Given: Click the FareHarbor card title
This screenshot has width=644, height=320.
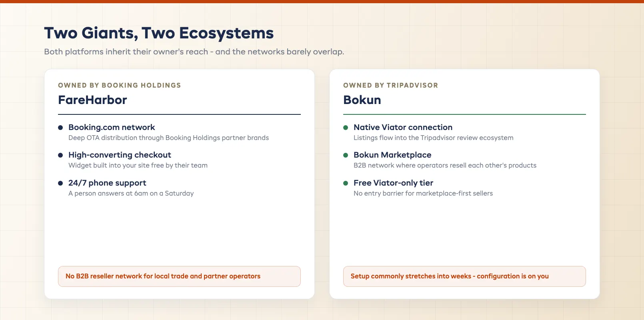Looking at the screenshot, I should pos(92,100).
